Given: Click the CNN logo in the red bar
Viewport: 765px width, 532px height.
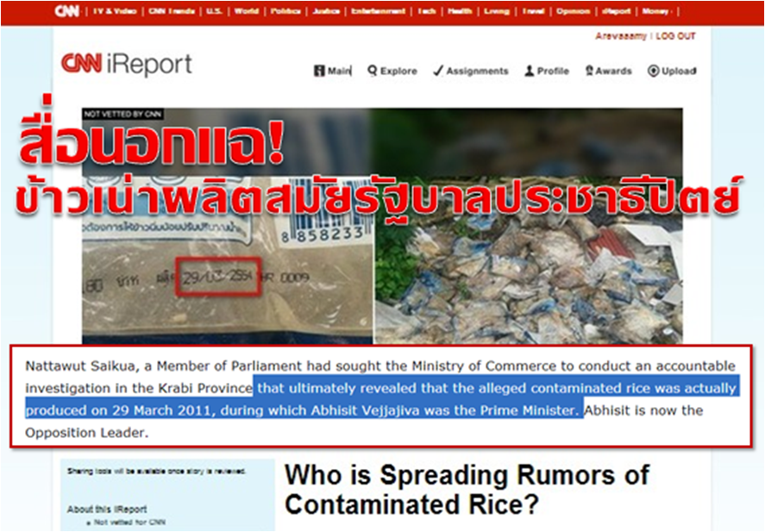Looking at the screenshot, I should [x=66, y=10].
